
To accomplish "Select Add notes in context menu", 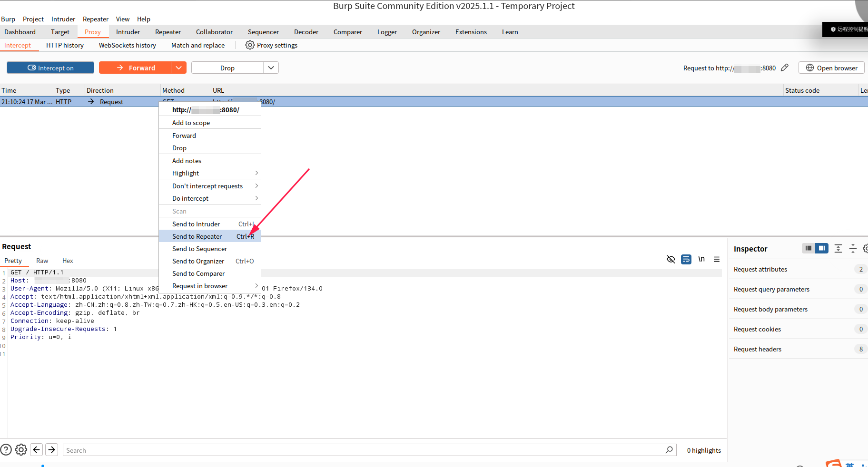I will [210, 161].
